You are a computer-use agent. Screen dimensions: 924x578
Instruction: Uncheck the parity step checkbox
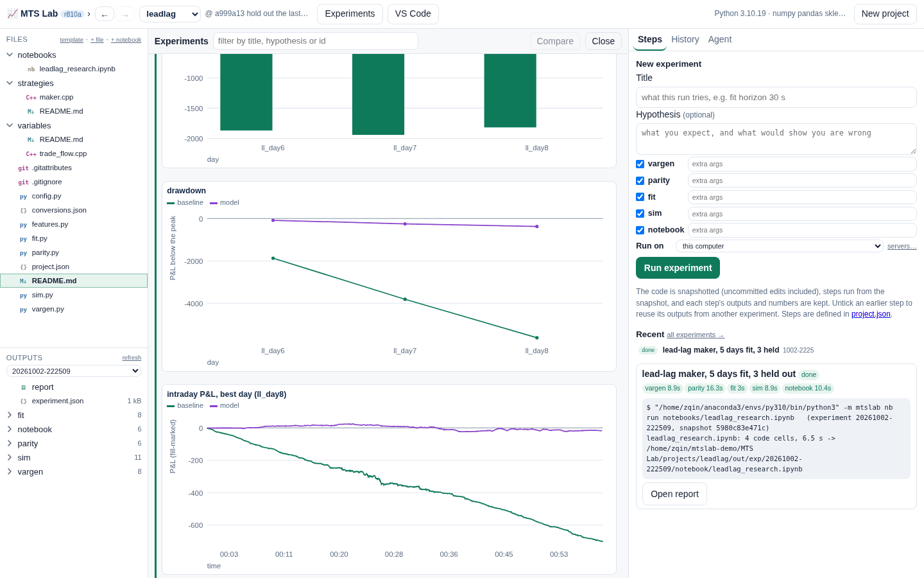point(640,180)
